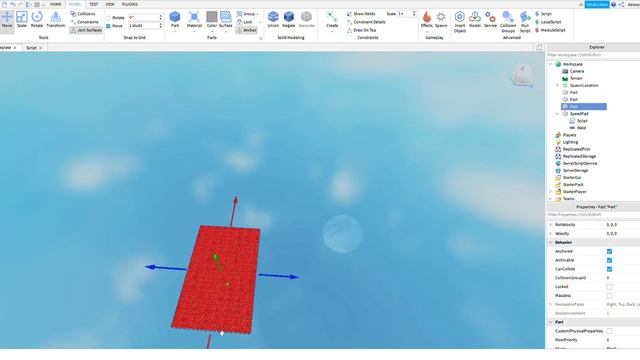Insert a LocalScript
The height and width of the screenshot is (360, 640).
(548, 22)
